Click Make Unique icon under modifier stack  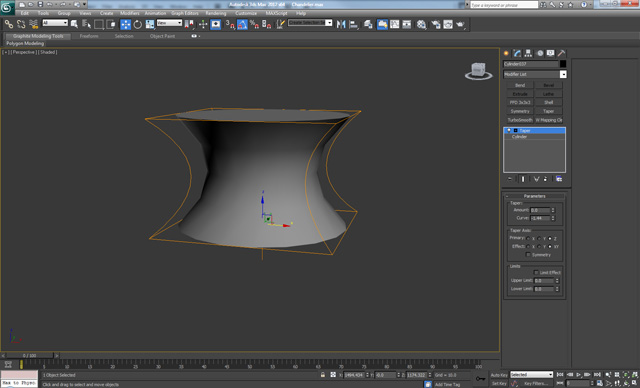tap(536, 179)
